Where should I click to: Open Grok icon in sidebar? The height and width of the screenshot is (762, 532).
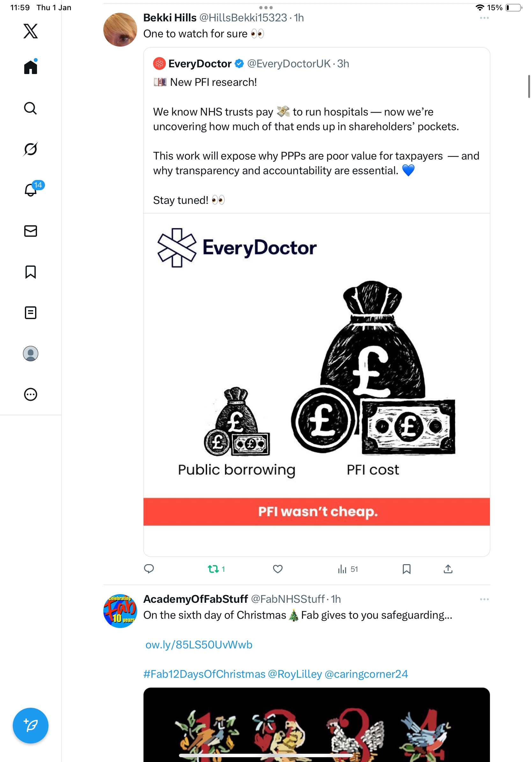pos(31,149)
